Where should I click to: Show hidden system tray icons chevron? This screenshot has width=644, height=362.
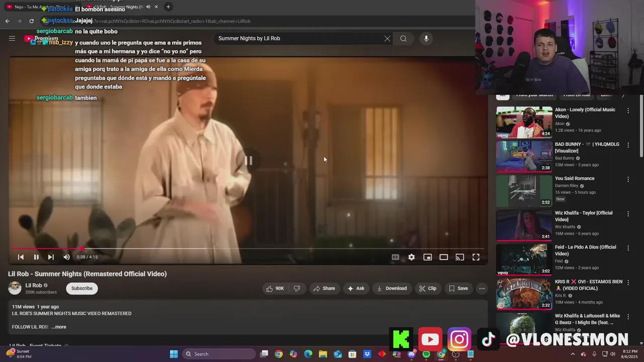pyautogui.click(x=573, y=354)
